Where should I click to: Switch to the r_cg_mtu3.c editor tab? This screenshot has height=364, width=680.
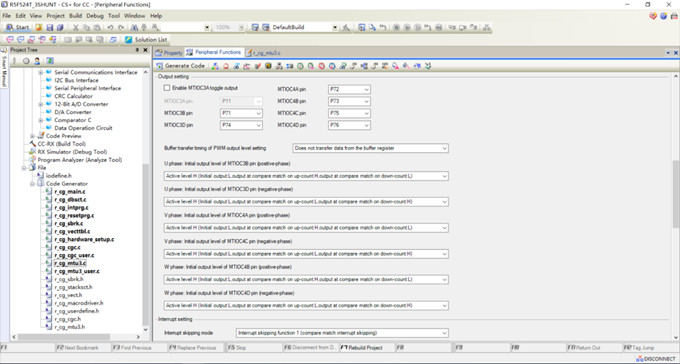tap(263, 53)
